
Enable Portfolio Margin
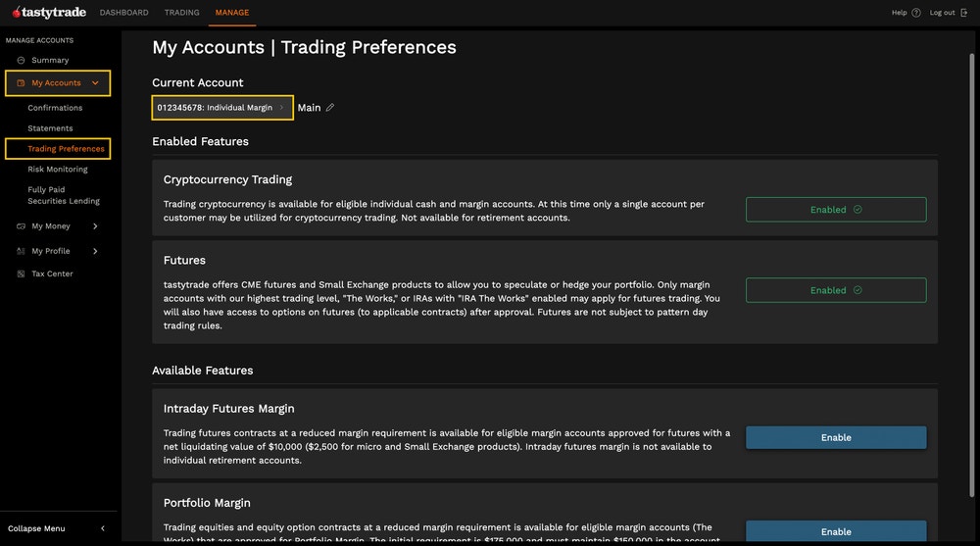pyautogui.click(x=836, y=531)
